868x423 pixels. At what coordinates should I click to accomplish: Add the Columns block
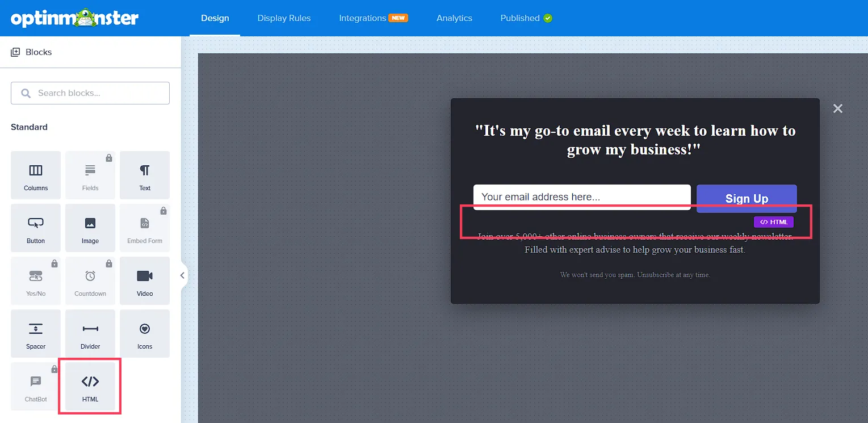(36, 175)
